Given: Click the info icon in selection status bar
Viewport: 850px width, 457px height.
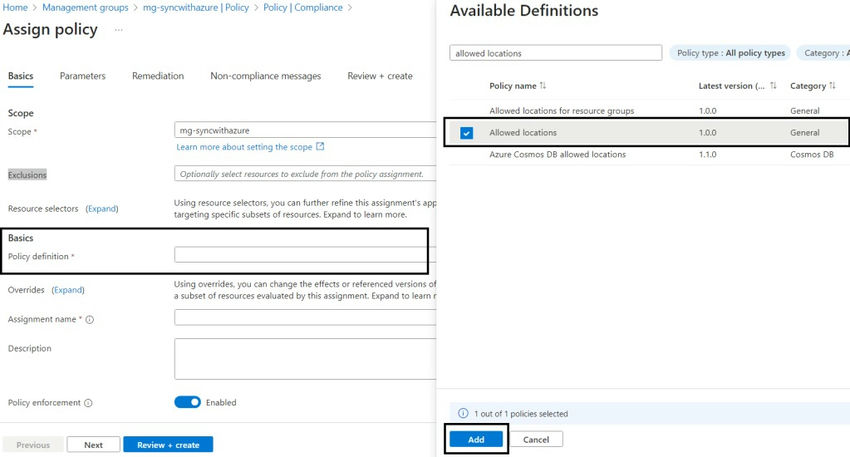Looking at the screenshot, I should [462, 413].
